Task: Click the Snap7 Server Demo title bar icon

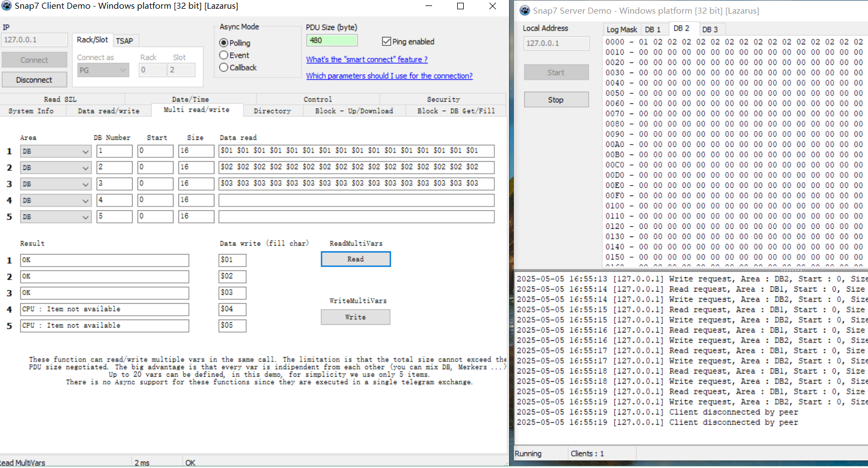Action: [x=525, y=10]
